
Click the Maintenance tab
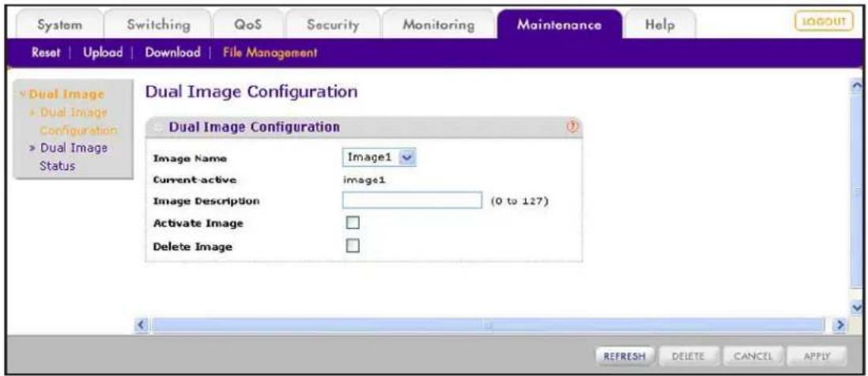559,25
